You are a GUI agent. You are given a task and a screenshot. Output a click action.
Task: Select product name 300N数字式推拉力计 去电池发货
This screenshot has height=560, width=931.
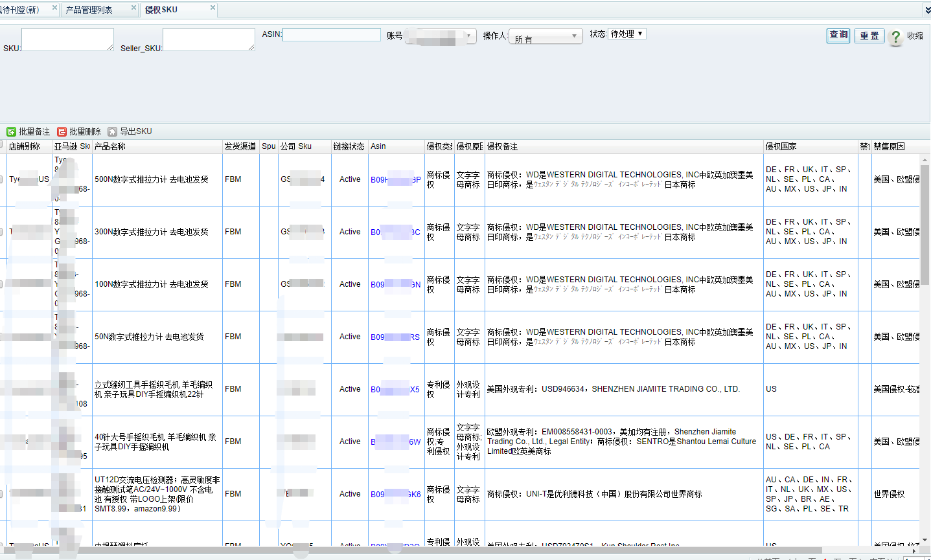point(152,232)
